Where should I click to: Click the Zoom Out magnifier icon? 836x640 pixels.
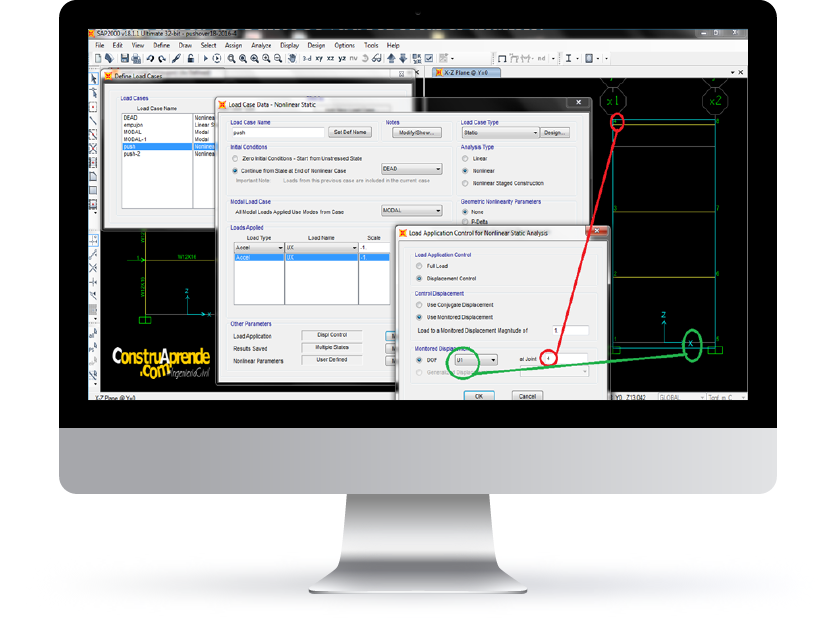point(278,58)
